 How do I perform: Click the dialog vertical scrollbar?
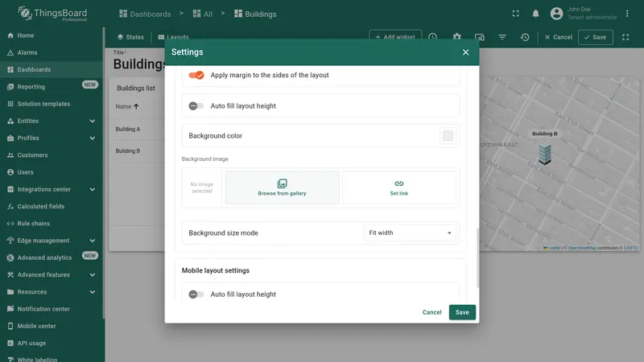tap(477, 257)
